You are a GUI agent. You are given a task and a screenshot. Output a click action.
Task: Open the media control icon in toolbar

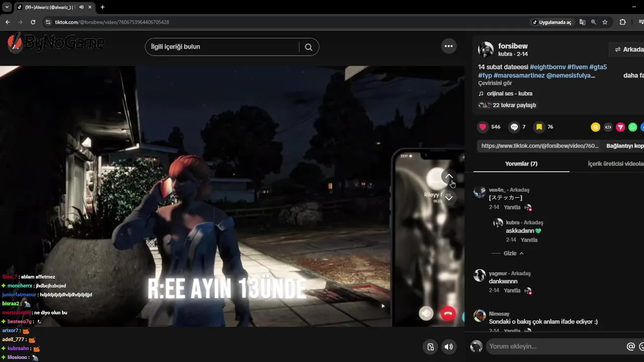[x=641, y=22]
